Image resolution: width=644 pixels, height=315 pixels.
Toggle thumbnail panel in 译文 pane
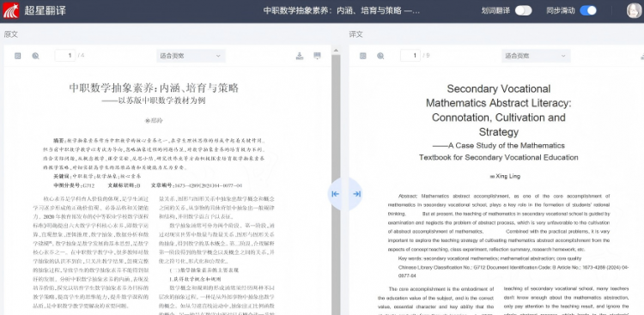pyautogui.click(x=362, y=56)
